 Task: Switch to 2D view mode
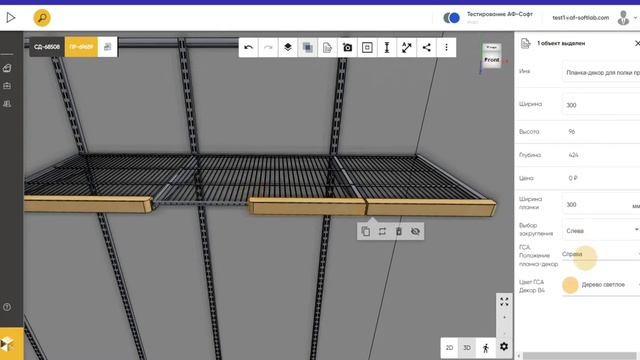pos(449,348)
